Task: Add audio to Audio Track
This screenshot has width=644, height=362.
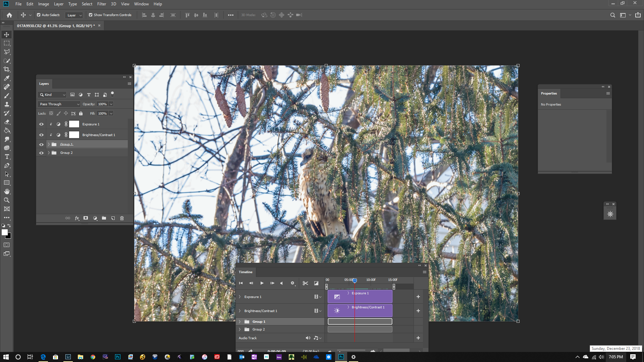Action: pyautogui.click(x=418, y=338)
